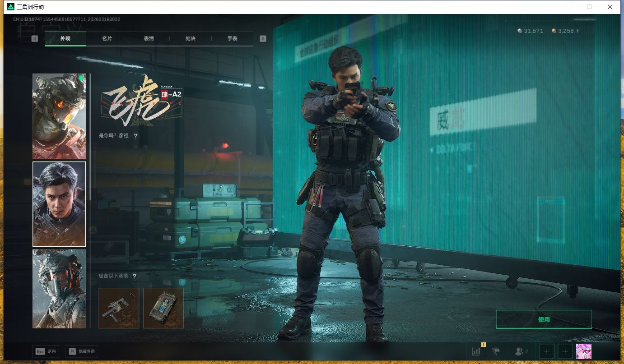The image size is (624, 364).
Task: Open the 处决 tab
Action: coord(191,39)
